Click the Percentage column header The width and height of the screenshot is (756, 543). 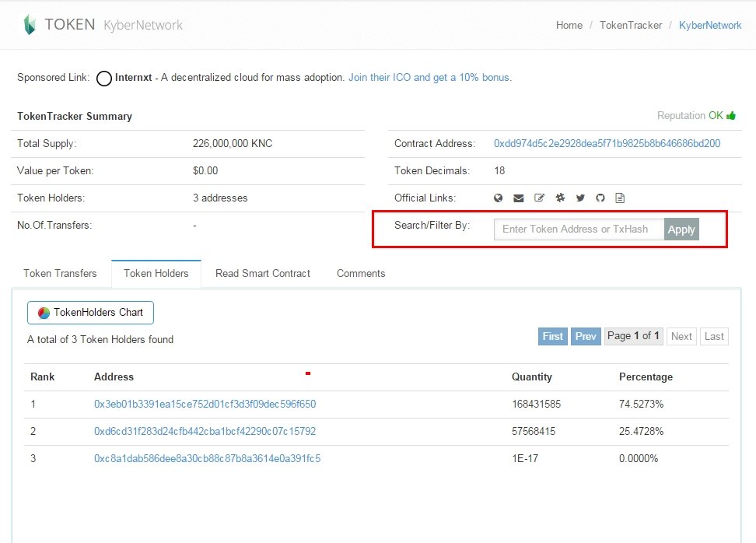[646, 377]
